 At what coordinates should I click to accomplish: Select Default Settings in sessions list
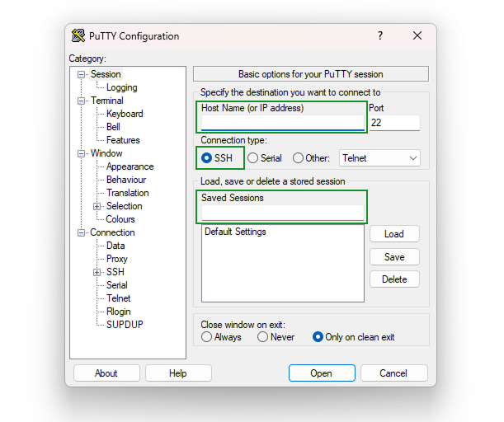pyautogui.click(x=235, y=232)
